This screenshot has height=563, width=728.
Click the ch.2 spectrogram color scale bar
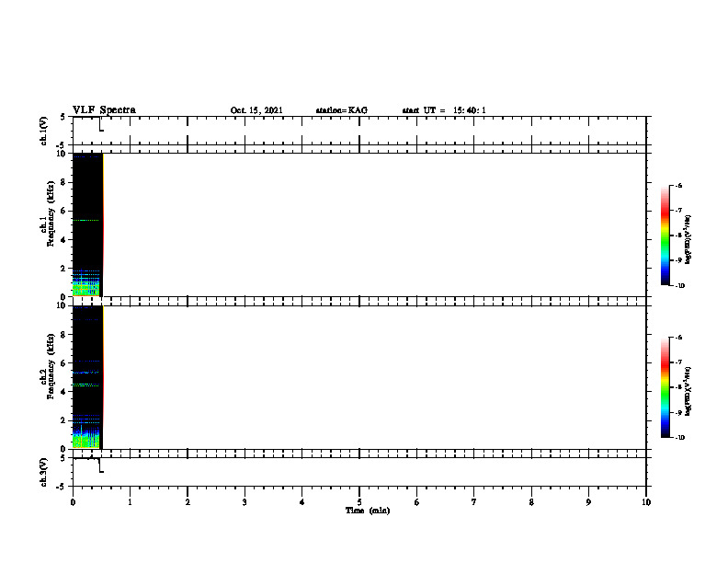(x=665, y=387)
